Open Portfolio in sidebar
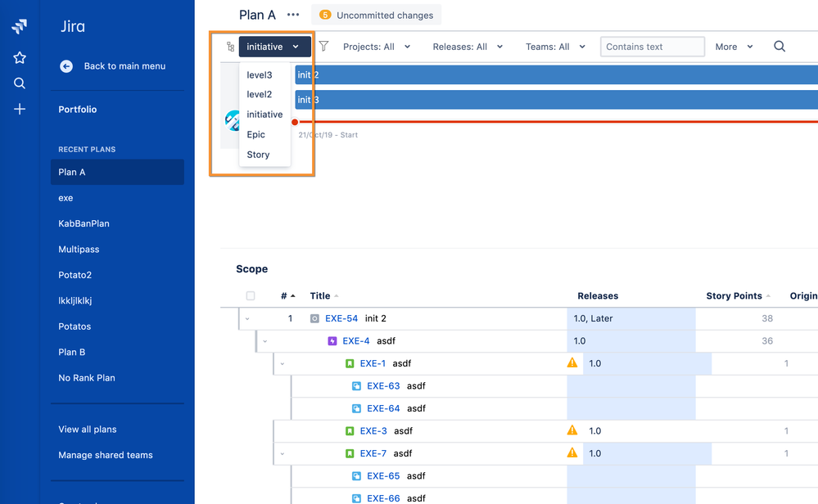Image resolution: width=818 pixels, height=504 pixels. click(x=77, y=110)
